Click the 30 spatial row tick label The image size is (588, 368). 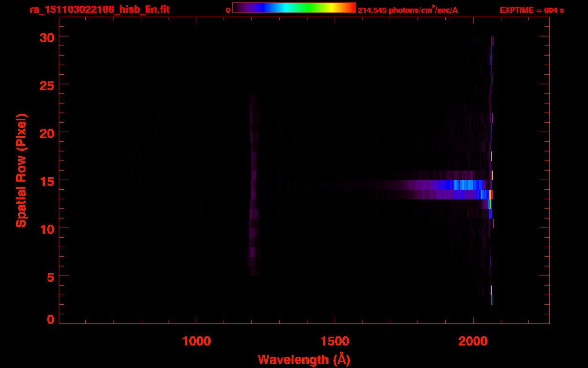pyautogui.click(x=48, y=37)
